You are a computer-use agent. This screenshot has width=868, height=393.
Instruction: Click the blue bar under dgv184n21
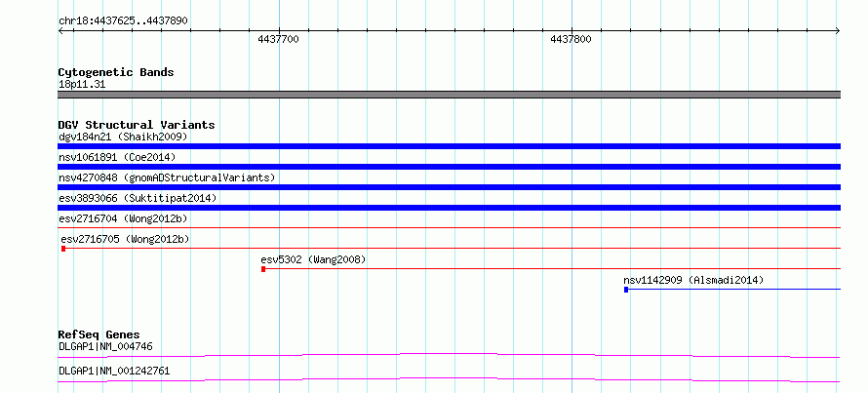coord(449,146)
